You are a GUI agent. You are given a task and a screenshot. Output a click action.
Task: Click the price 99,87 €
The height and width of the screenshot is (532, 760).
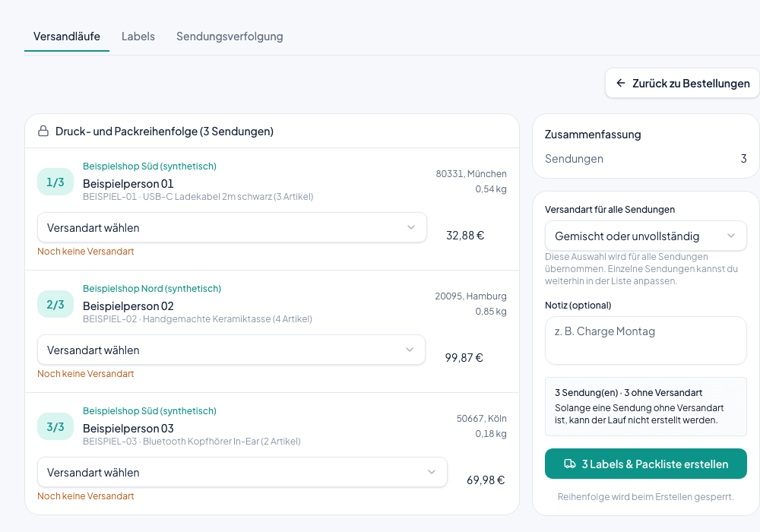[x=464, y=357]
